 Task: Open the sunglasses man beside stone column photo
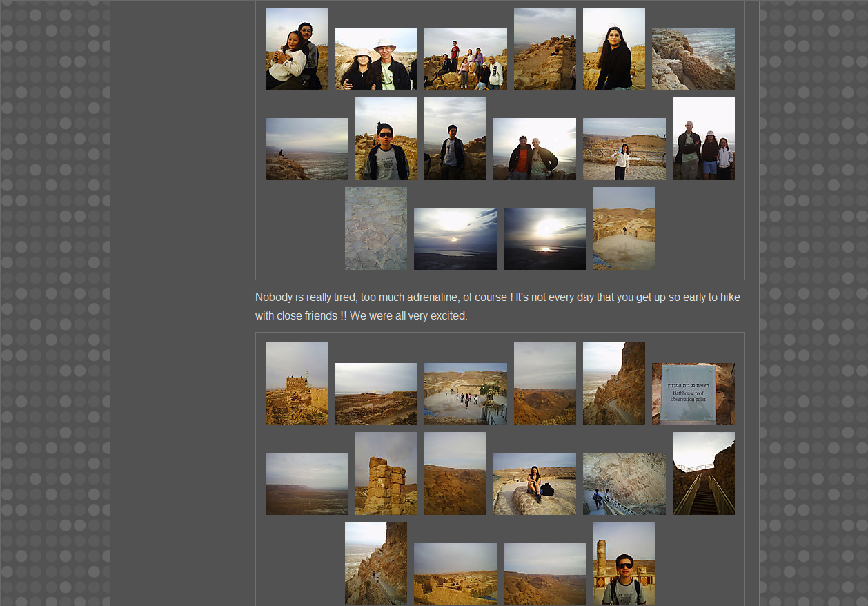point(624,563)
